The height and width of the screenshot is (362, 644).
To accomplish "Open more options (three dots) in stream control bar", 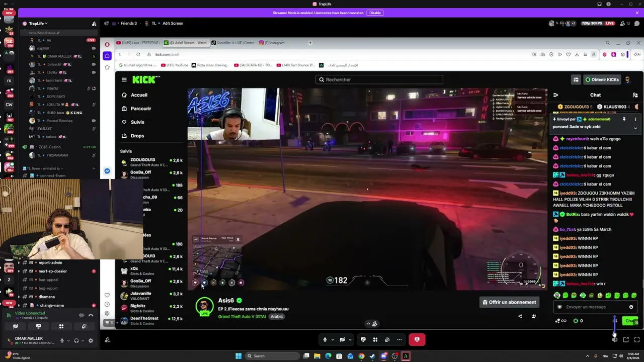I will click(x=399, y=339).
